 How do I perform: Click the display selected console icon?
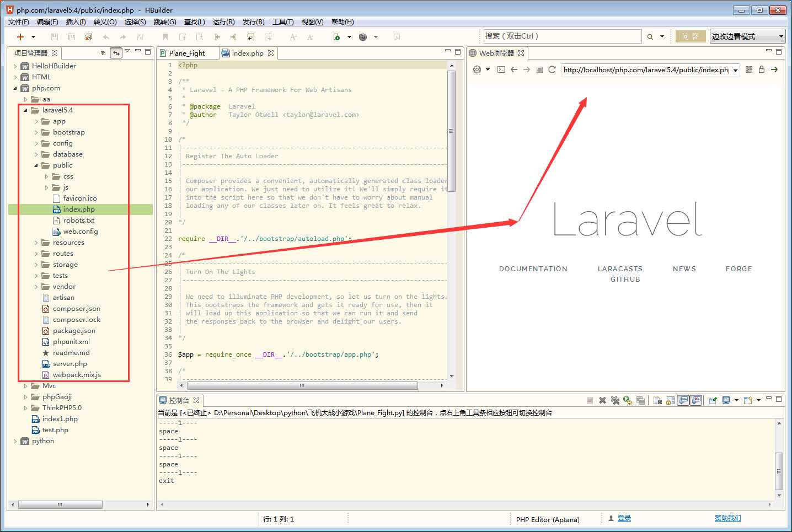point(726,400)
